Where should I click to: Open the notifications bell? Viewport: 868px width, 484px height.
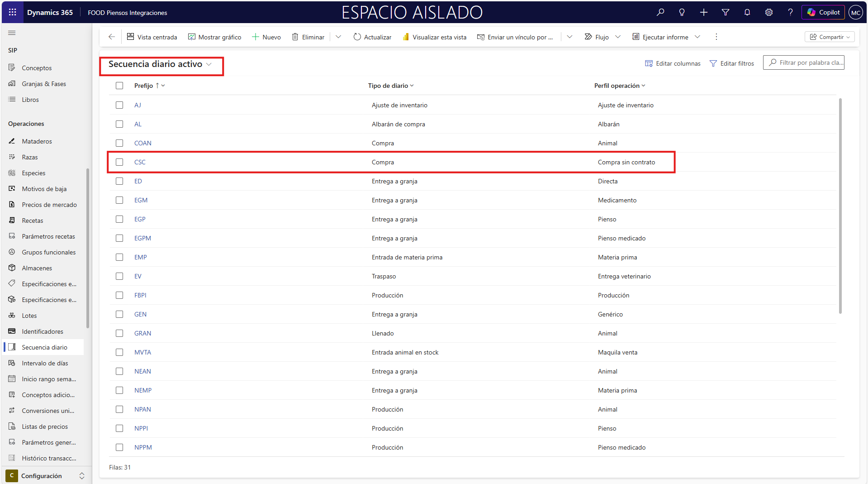tap(747, 12)
